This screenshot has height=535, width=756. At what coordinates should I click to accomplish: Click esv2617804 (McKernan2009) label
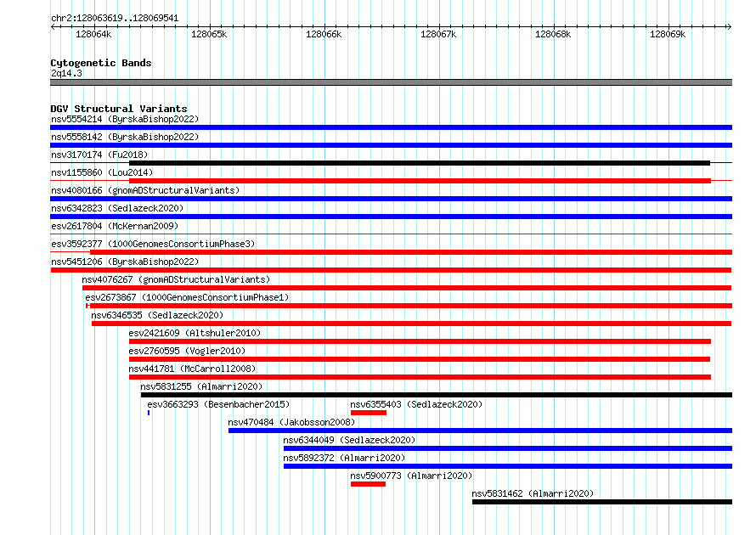(115, 226)
